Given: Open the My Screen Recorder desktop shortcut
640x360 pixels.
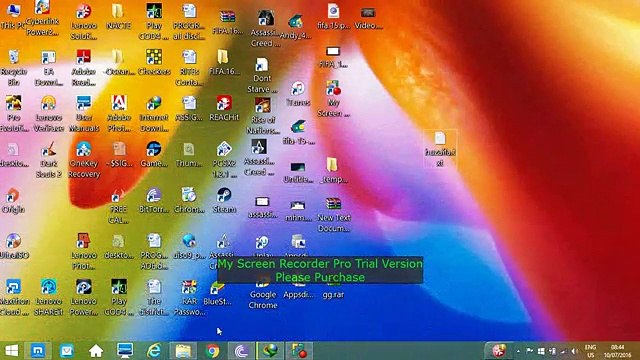Looking at the screenshot, I should pos(333,99).
